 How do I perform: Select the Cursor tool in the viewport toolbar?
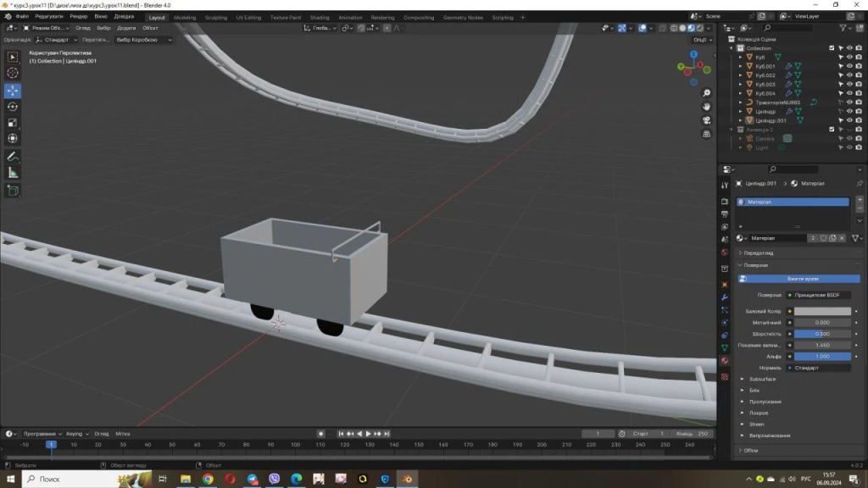(13, 73)
